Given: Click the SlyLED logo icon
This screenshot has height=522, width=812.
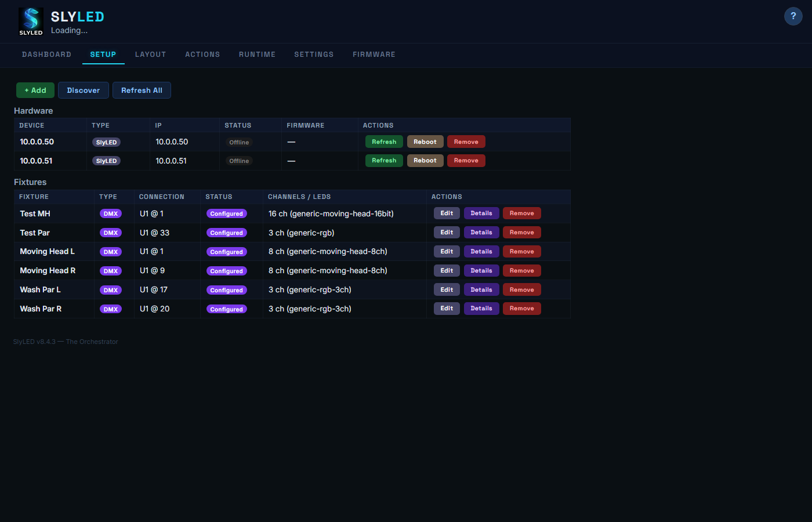Looking at the screenshot, I should [31, 21].
